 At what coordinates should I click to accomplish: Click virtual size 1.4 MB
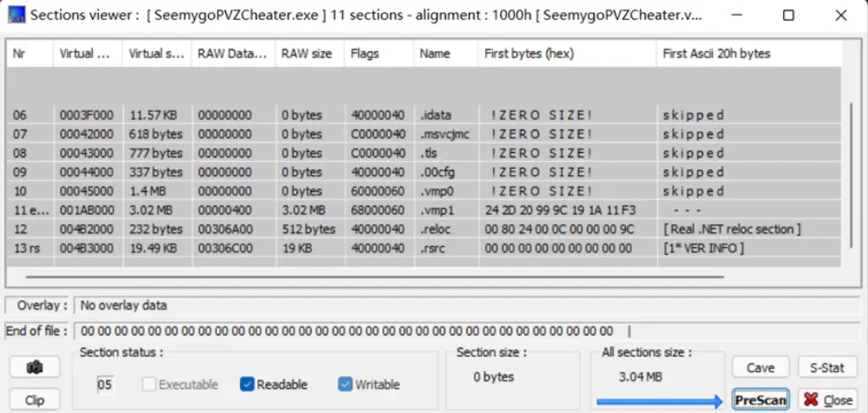[148, 191]
